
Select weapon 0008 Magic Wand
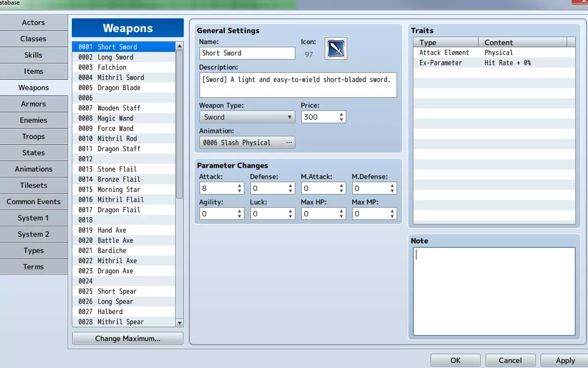tap(123, 118)
